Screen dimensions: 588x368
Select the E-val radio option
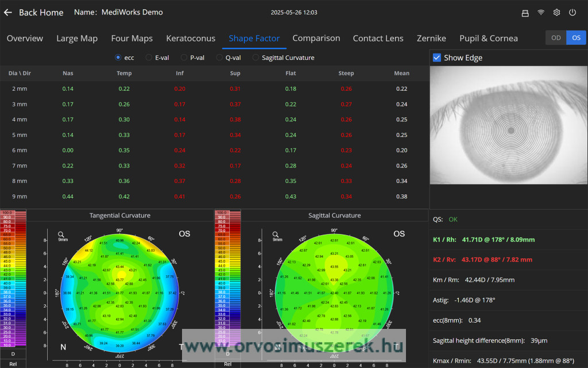click(x=149, y=57)
